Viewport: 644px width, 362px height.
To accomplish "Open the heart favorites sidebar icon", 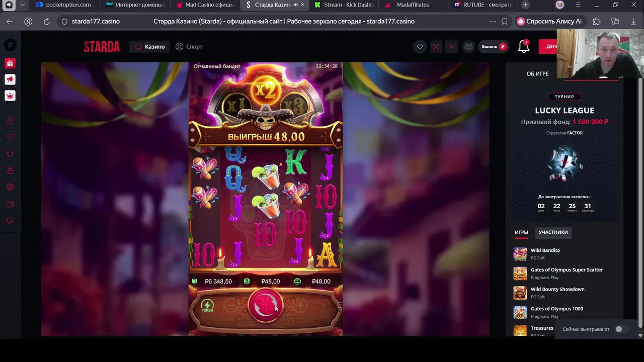I will pos(10,137).
